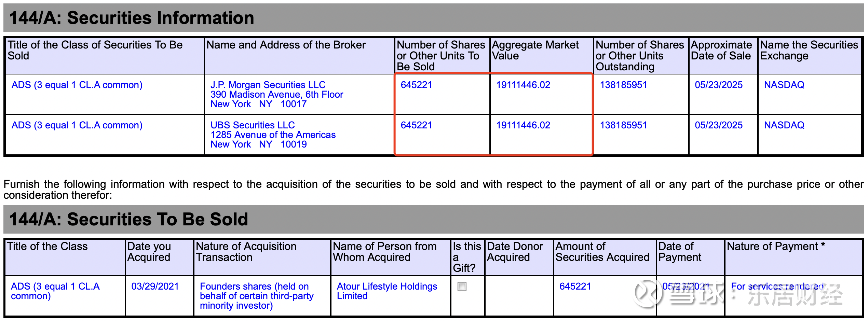Click NASDAQ in the UBS Securities row
This screenshot has height=321, width=868.
784,125
